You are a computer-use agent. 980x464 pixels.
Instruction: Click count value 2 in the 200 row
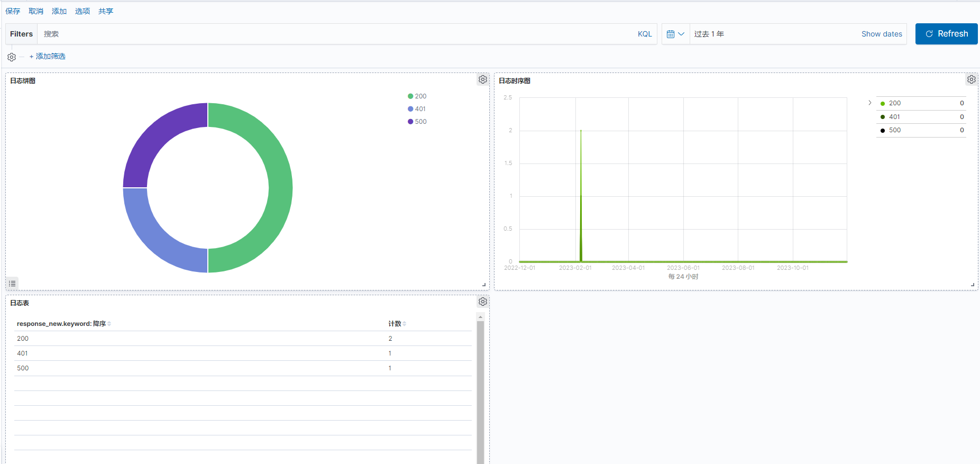[390, 339]
